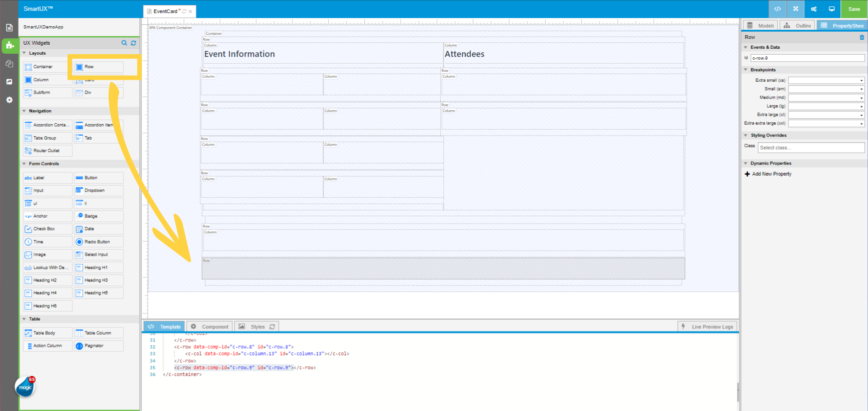Collapse the Breakpoints section
Viewport: 868px width, 411px height.
746,70
